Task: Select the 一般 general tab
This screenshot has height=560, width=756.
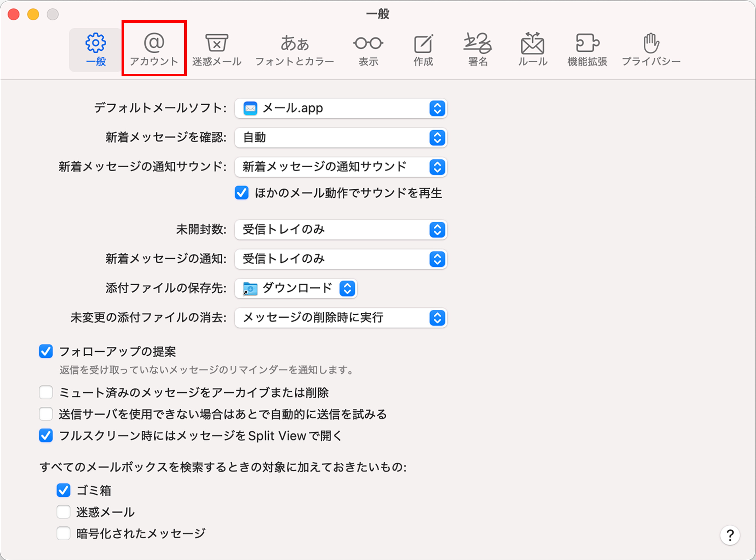Action: tap(96, 50)
